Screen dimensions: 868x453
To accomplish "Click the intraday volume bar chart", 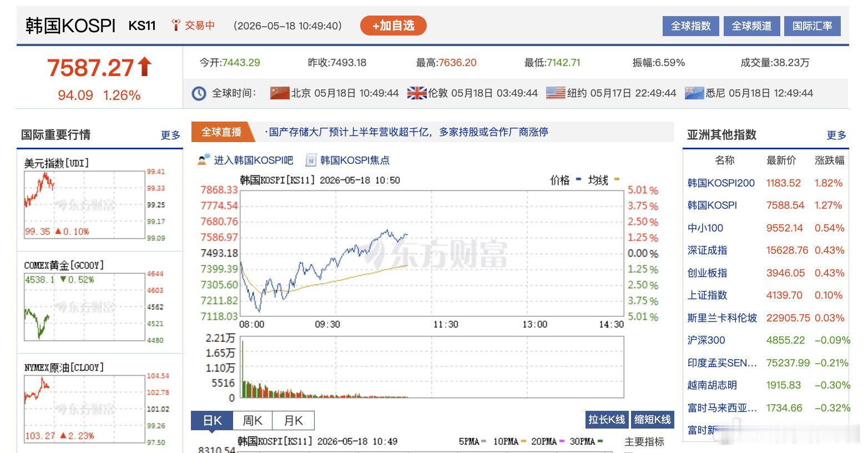I will (x=432, y=368).
